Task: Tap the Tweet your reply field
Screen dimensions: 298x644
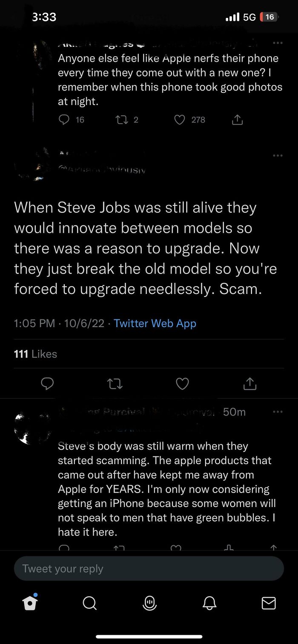Action: [x=149, y=568]
